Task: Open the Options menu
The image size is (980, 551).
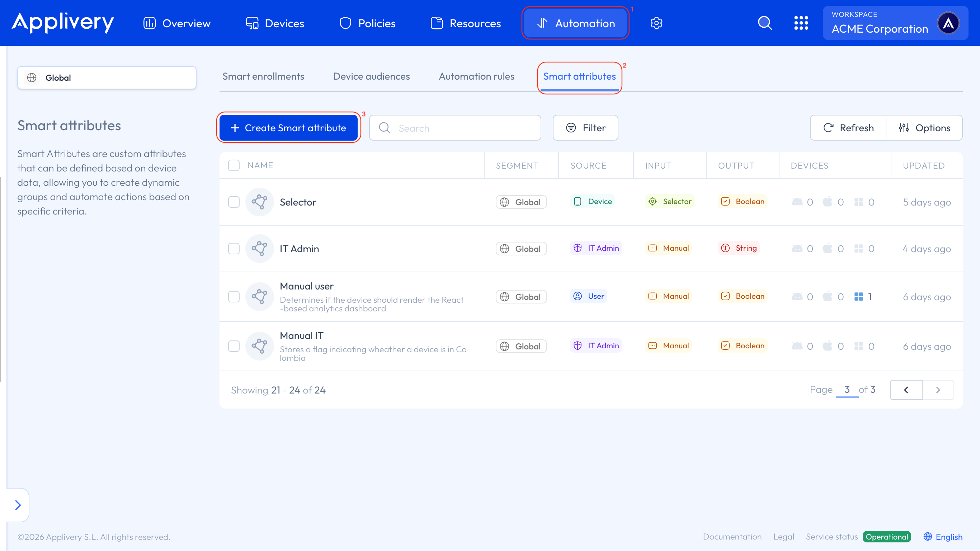Action: [924, 128]
